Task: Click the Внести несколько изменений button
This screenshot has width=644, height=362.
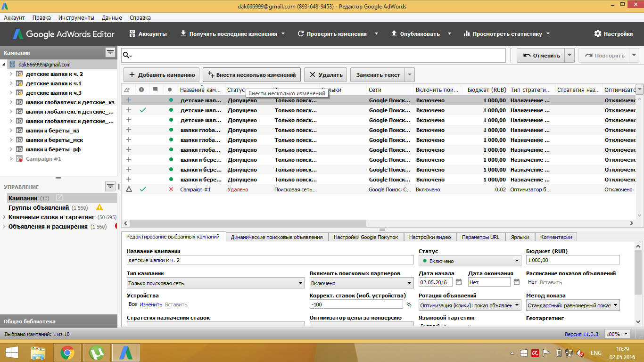Action: pyautogui.click(x=252, y=75)
